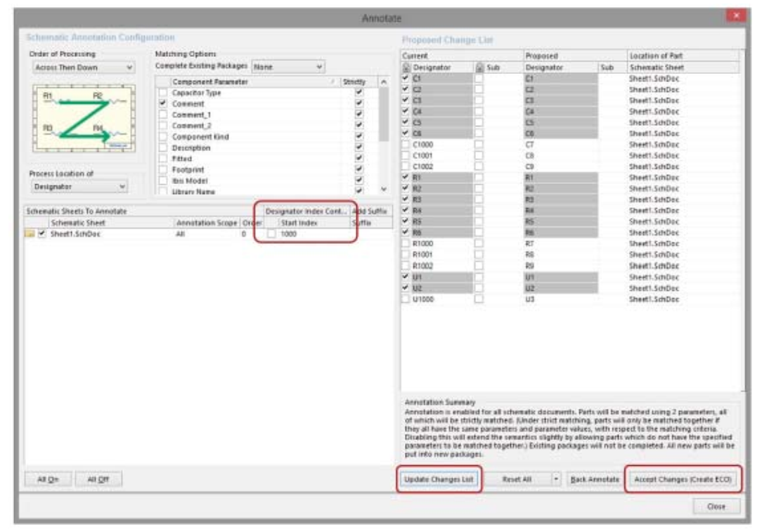The width and height of the screenshot is (776, 532).
Task: Enable the Description parameter checkbox
Action: pyautogui.click(x=163, y=148)
